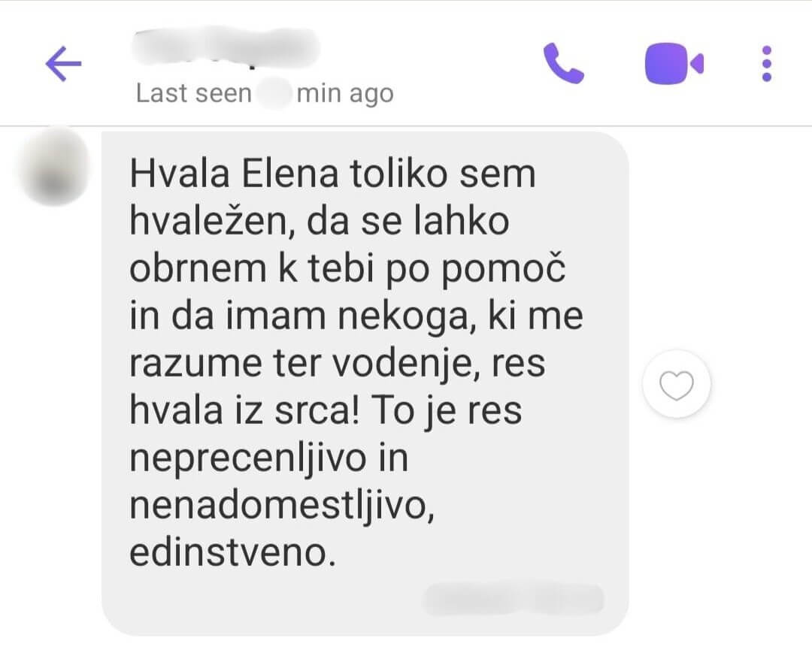
Task: Start a voice call with phone icon
Action: tap(563, 64)
